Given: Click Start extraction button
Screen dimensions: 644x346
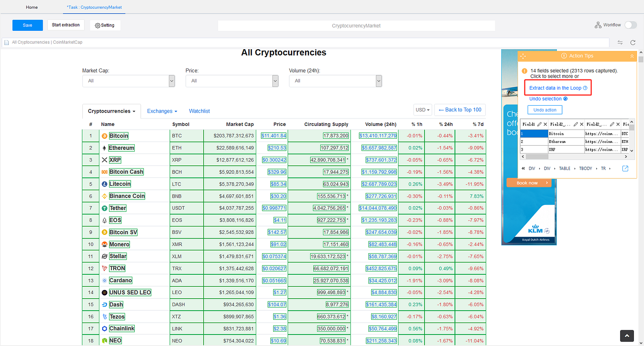Looking at the screenshot, I should 66,25.
